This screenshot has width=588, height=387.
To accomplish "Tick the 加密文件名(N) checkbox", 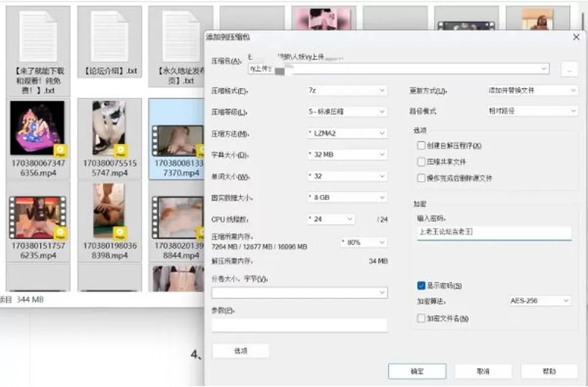I will point(421,318).
